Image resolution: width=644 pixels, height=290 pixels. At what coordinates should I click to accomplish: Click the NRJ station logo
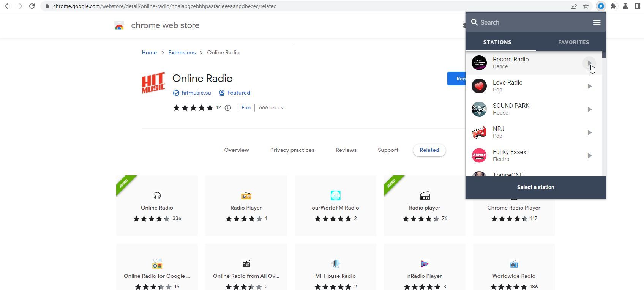[479, 132]
